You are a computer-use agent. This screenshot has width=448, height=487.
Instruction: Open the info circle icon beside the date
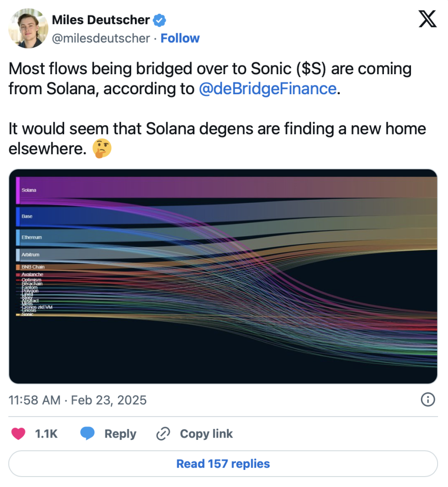(x=428, y=399)
